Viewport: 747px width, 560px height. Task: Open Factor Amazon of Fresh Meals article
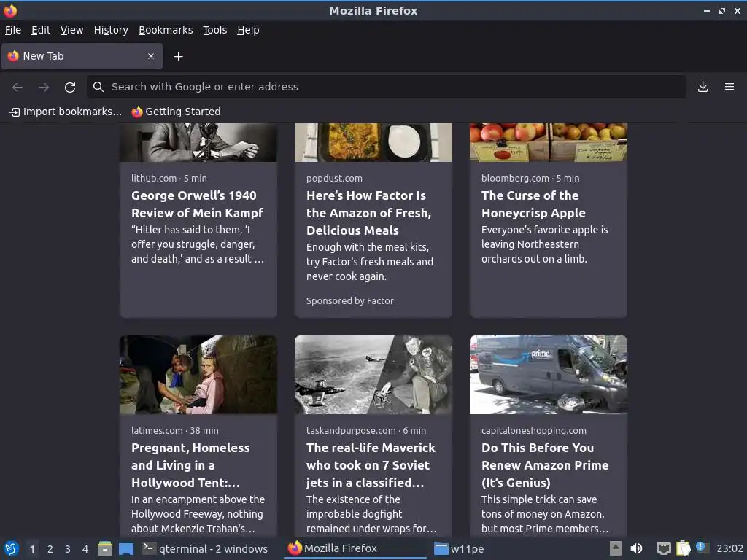coord(368,213)
